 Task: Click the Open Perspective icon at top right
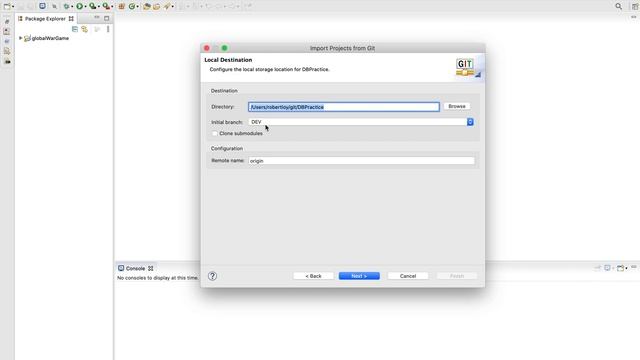tap(635, 6)
